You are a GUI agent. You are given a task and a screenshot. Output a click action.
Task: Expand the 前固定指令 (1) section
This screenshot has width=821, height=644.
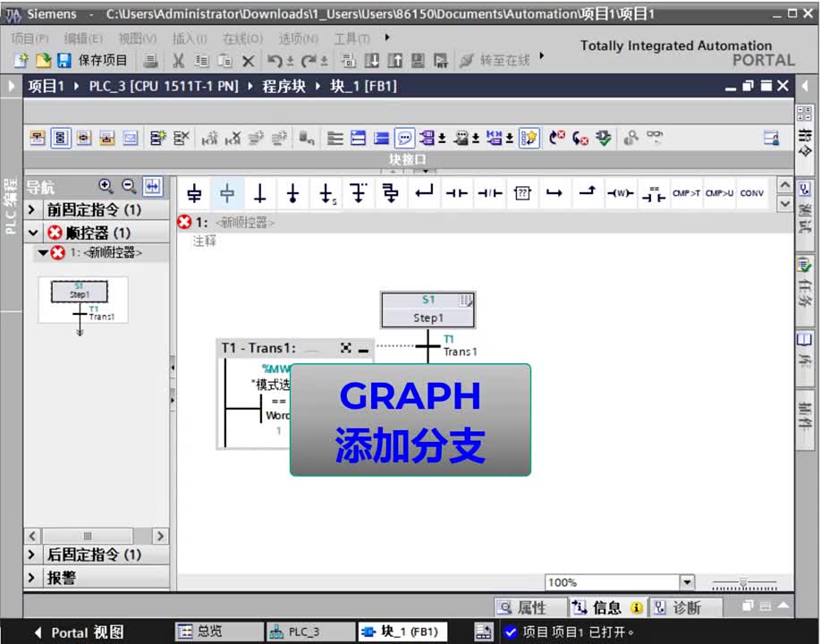click(32, 210)
